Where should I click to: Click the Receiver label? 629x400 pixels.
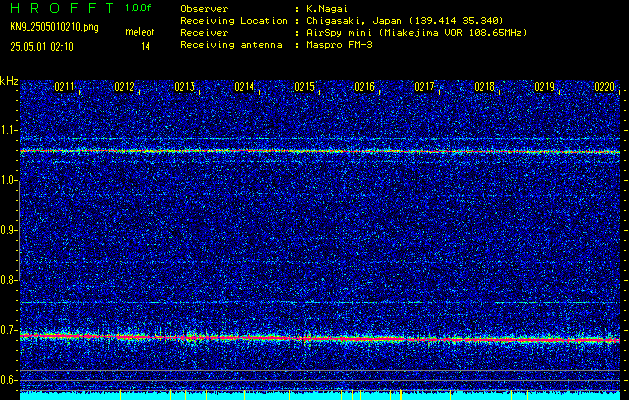204,33
